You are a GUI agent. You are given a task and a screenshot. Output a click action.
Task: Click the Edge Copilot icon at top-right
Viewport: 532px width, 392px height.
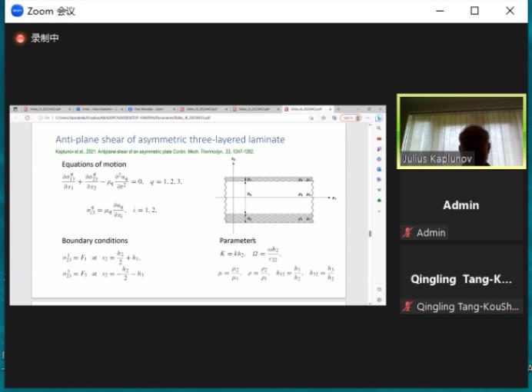(x=379, y=118)
